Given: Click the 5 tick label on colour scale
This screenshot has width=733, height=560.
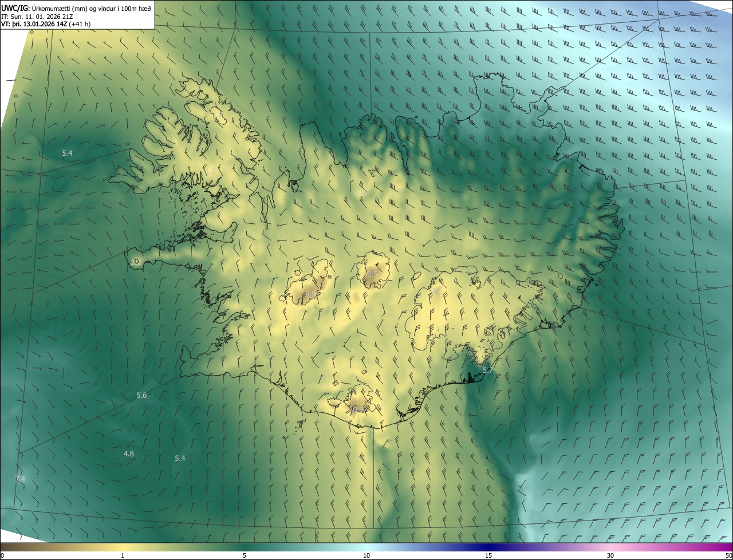Looking at the screenshot, I should click(245, 555).
